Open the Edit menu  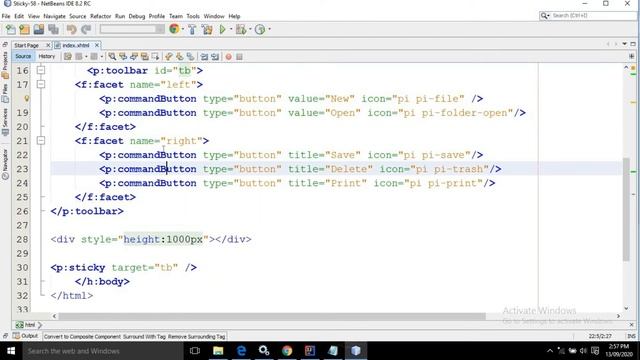point(19,16)
